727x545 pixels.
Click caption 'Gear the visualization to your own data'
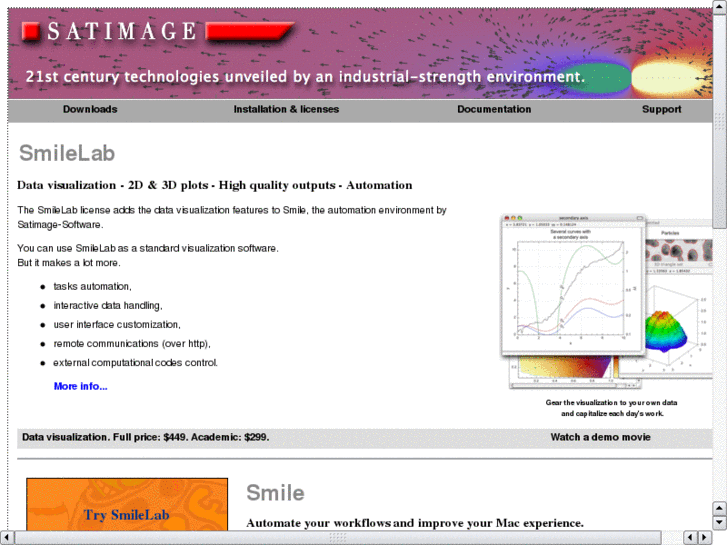[x=611, y=403]
